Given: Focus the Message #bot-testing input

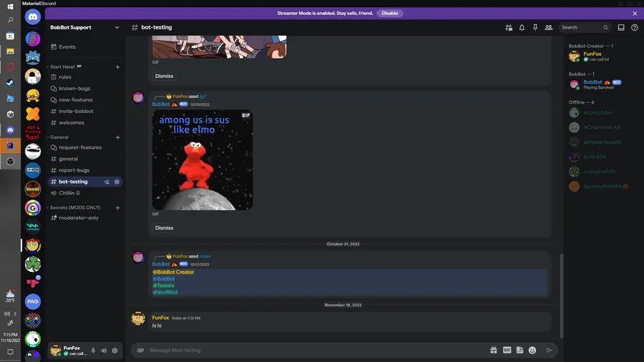Looking at the screenshot, I should tap(316, 350).
